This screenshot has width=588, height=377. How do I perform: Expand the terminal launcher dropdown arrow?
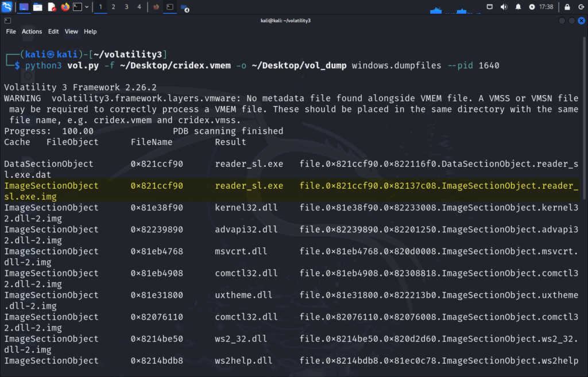(x=87, y=7)
